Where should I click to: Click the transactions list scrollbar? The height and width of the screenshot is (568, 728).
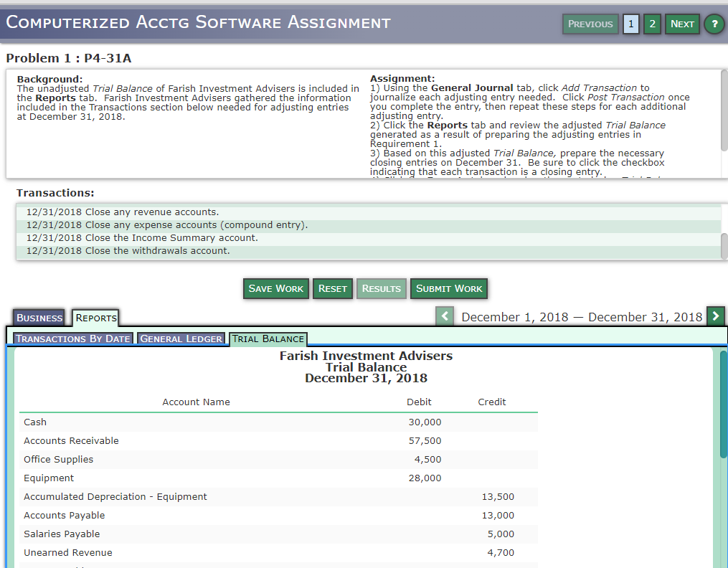click(x=724, y=246)
